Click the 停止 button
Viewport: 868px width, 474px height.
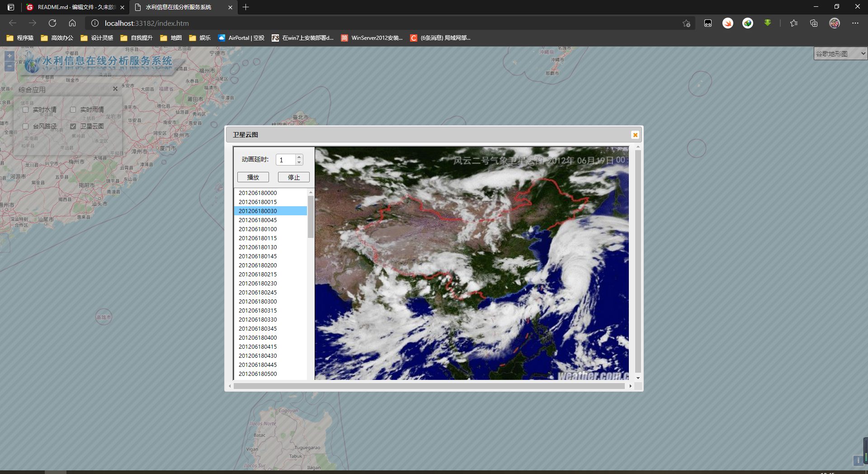coord(294,177)
